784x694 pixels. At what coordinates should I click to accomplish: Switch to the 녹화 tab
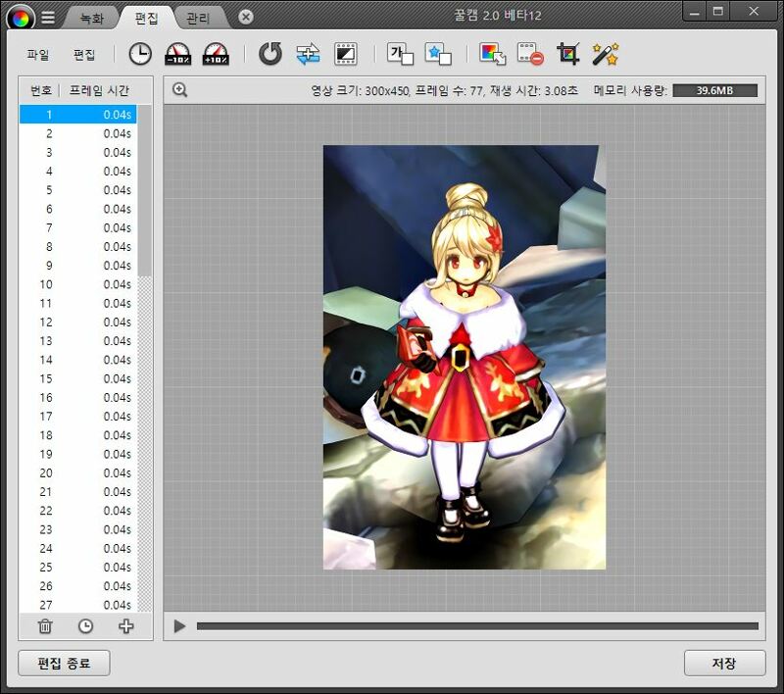(92, 19)
